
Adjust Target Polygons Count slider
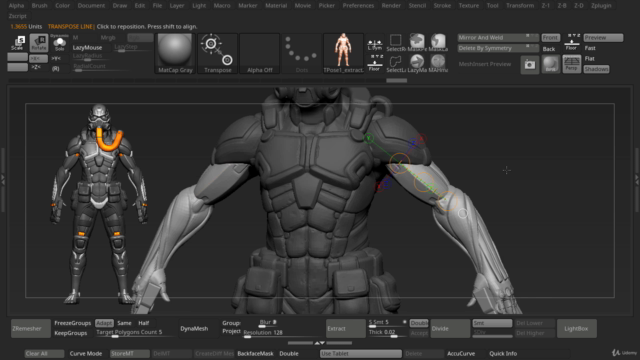[135, 333]
